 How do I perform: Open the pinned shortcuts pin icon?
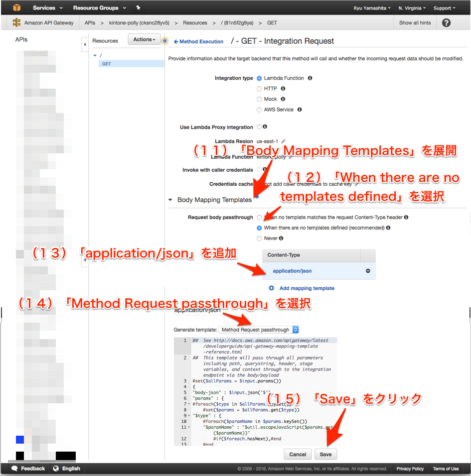[x=138, y=7]
